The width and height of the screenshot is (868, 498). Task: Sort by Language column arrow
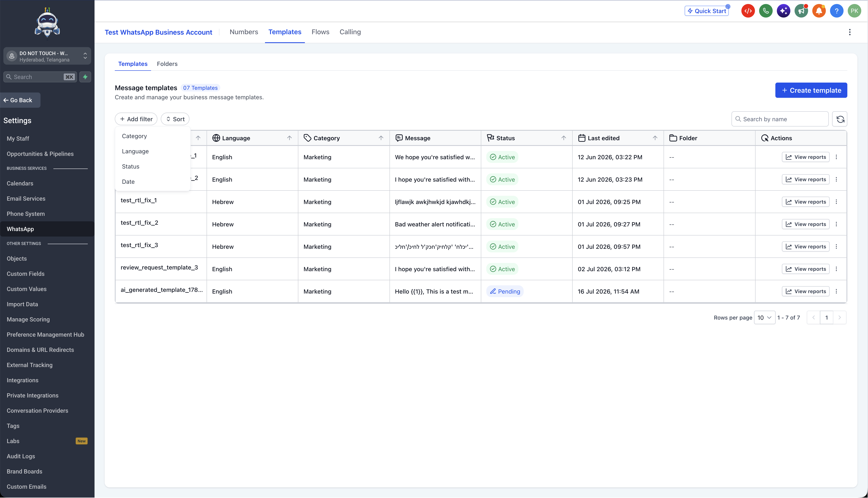289,138
